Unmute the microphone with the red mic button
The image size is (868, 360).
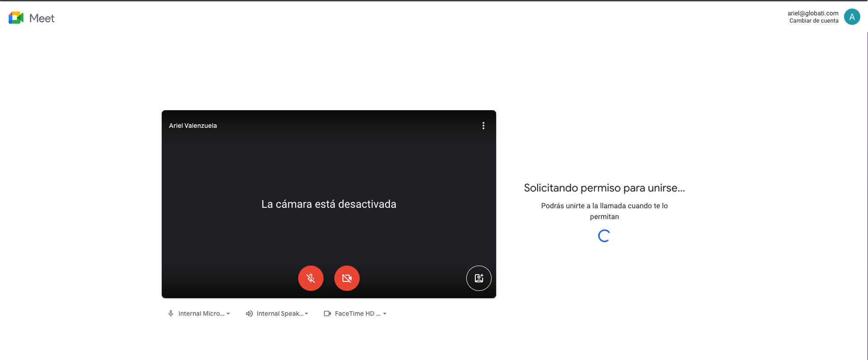click(311, 278)
